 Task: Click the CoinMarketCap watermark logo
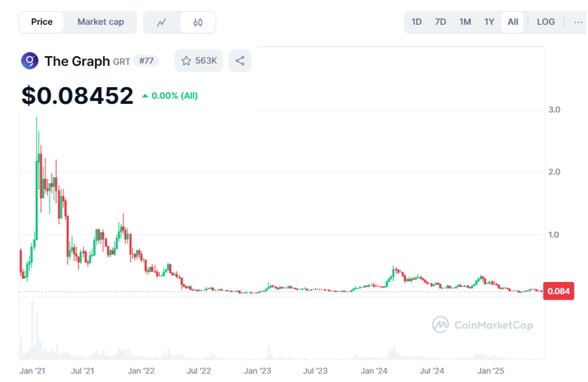(483, 325)
